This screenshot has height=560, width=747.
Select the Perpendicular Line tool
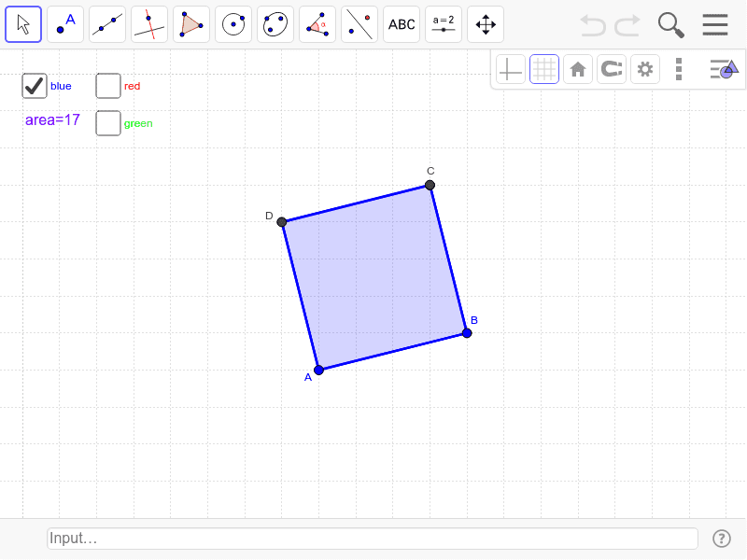(148, 24)
